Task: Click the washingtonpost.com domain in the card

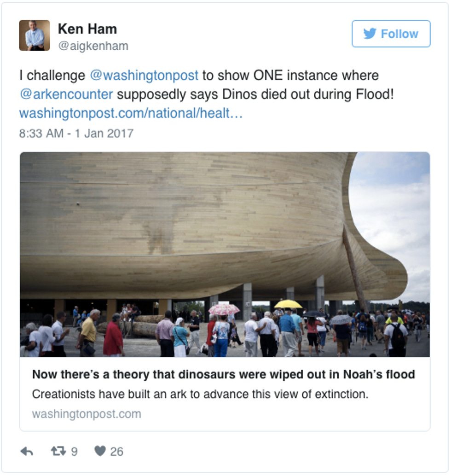Action: [87, 414]
